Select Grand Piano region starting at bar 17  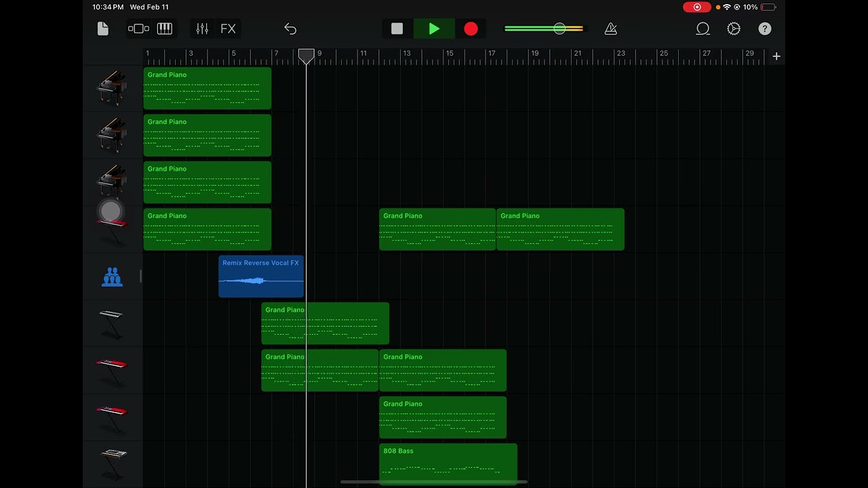pos(560,229)
